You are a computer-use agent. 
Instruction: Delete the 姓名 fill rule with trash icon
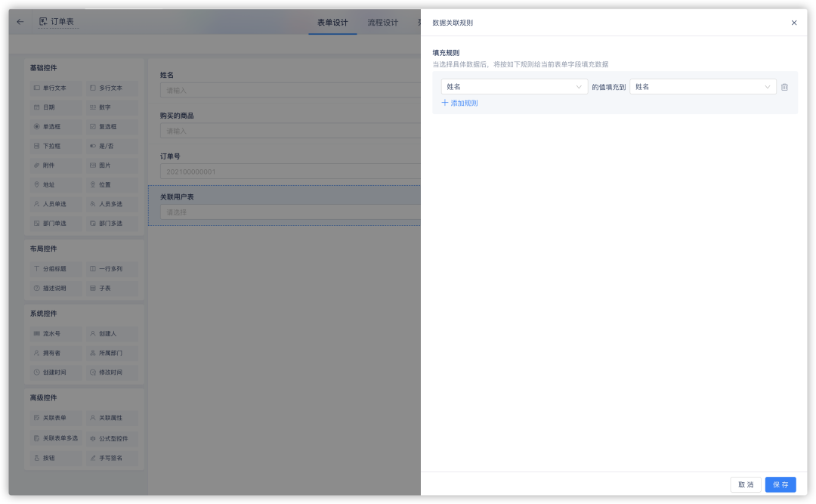(x=784, y=87)
